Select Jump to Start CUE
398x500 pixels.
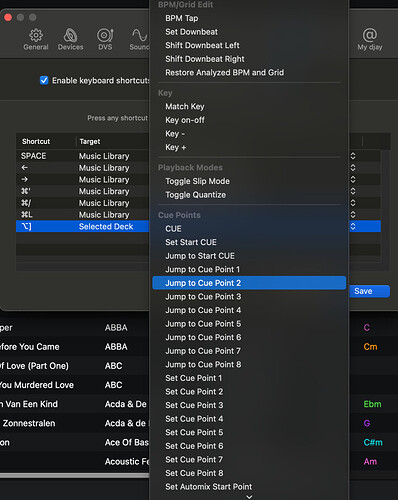[x=249, y=256]
